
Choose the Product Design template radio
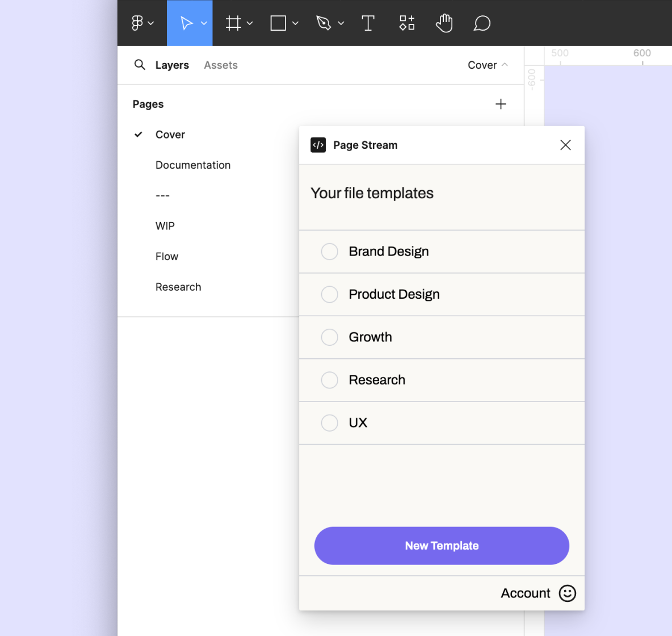[x=330, y=294]
